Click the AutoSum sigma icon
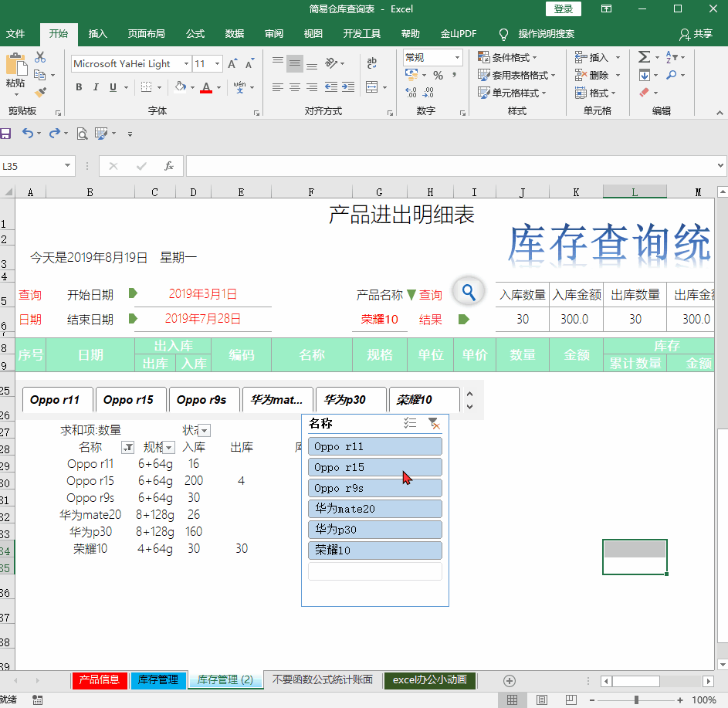 point(644,57)
